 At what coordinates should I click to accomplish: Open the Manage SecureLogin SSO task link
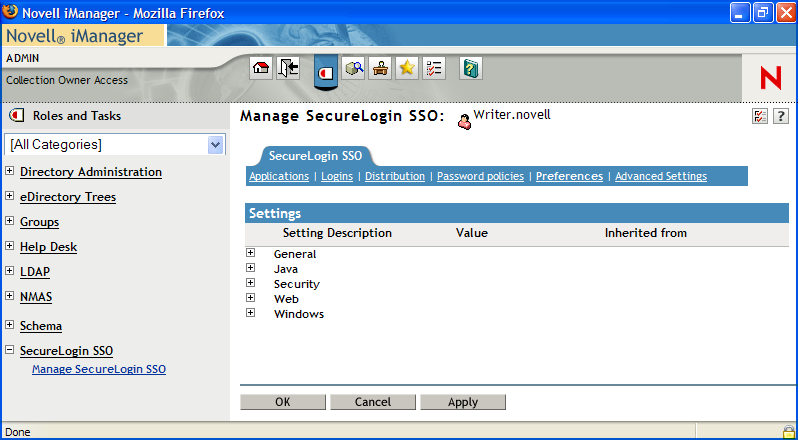[x=99, y=369]
